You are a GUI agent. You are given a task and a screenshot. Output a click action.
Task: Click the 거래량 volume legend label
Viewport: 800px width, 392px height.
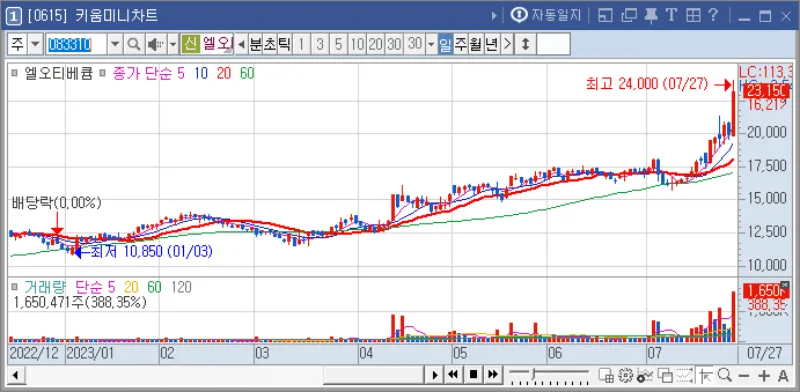coord(45,287)
